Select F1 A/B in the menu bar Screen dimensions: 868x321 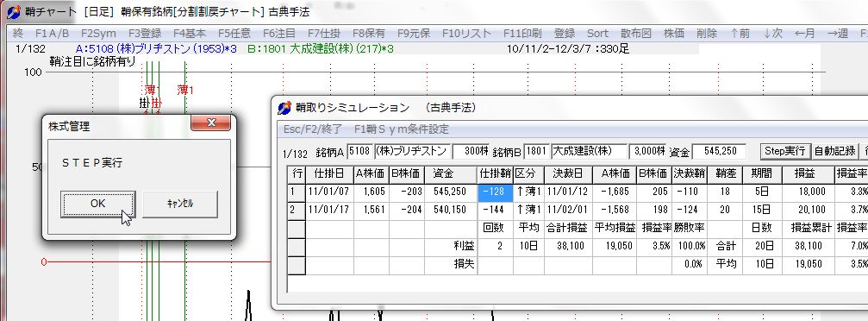(x=52, y=34)
